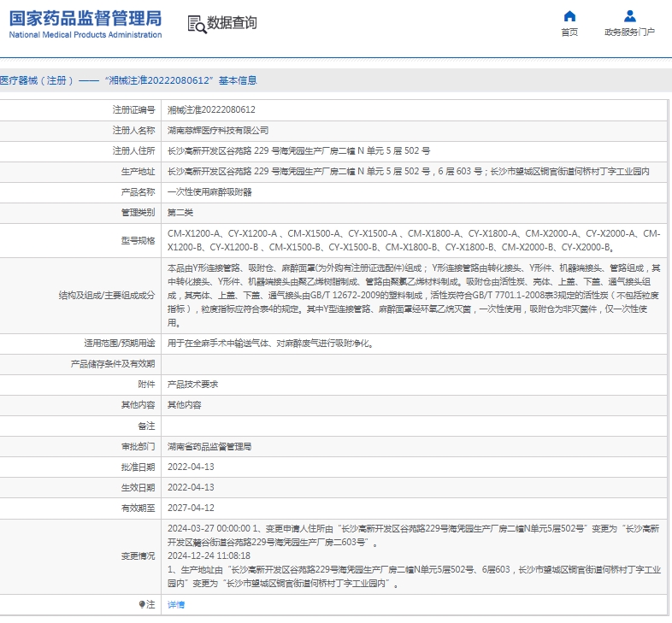This screenshot has width=672, height=623.
Task: Click the 产品技术要求 attachment value
Action: (192, 385)
